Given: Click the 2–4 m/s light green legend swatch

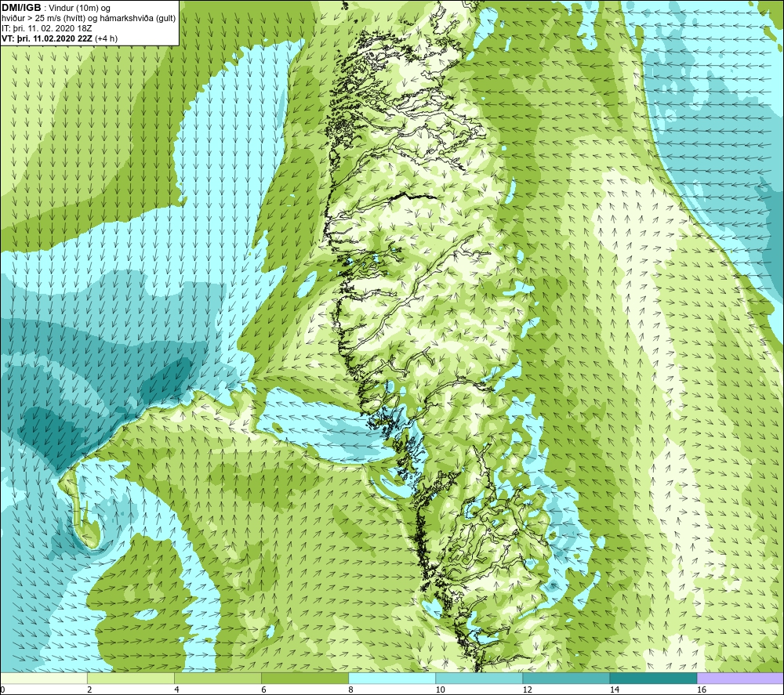Looking at the screenshot, I should coord(130,679).
